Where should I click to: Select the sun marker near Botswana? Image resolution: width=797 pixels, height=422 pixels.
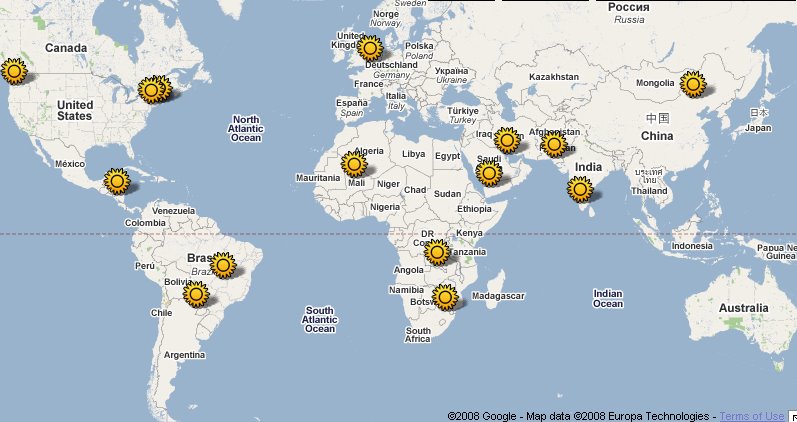tap(445, 297)
